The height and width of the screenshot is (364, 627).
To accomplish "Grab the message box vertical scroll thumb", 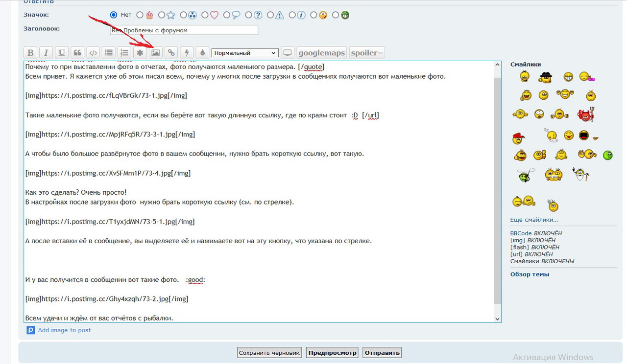I will pyautogui.click(x=498, y=191).
